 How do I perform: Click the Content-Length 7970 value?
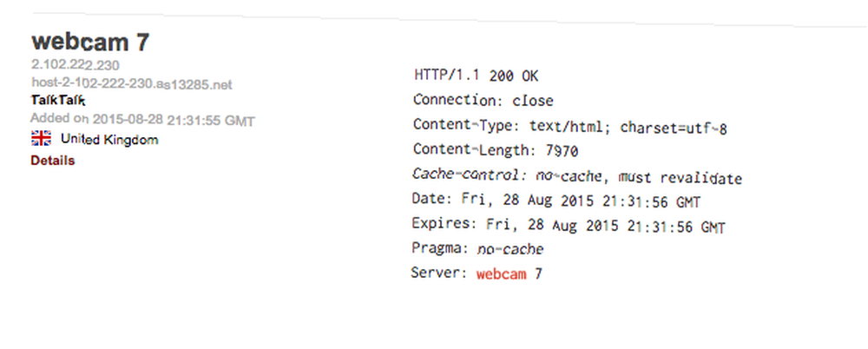click(x=562, y=151)
